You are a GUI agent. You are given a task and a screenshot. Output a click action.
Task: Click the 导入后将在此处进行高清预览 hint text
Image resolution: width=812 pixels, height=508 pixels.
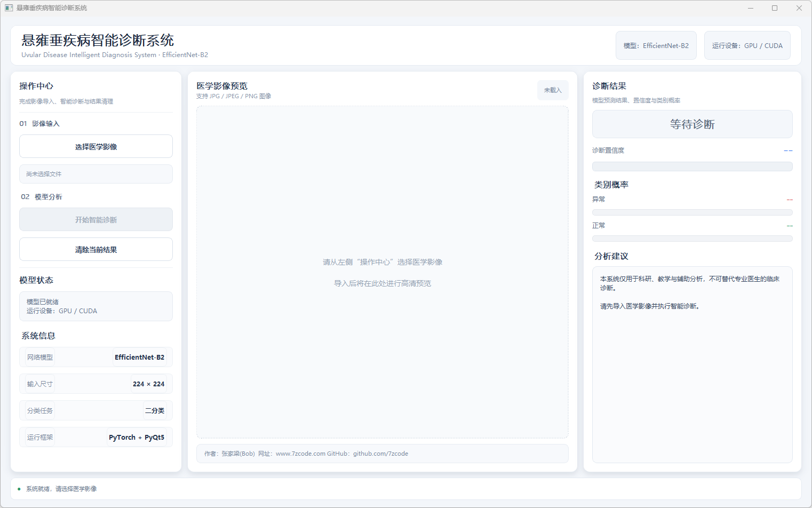pos(383,283)
